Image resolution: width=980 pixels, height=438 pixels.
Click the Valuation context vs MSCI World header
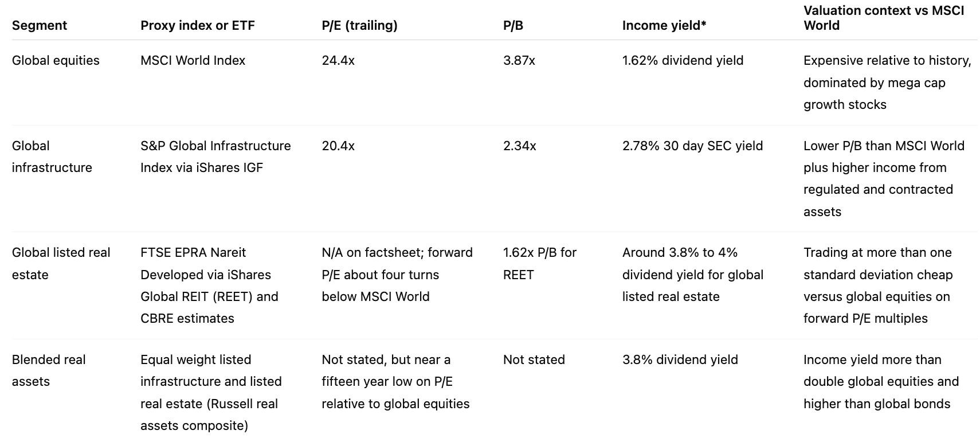click(883, 18)
